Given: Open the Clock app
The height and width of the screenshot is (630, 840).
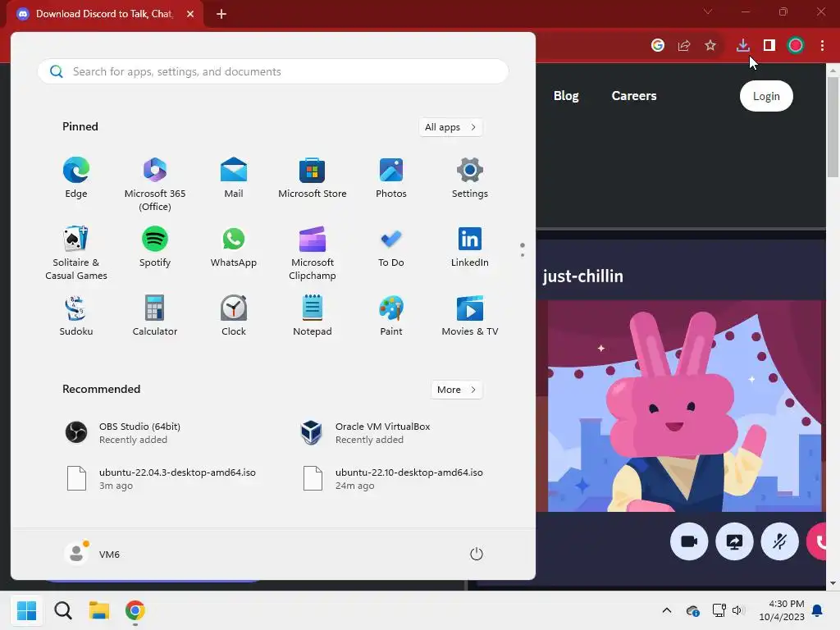Looking at the screenshot, I should pos(234,316).
